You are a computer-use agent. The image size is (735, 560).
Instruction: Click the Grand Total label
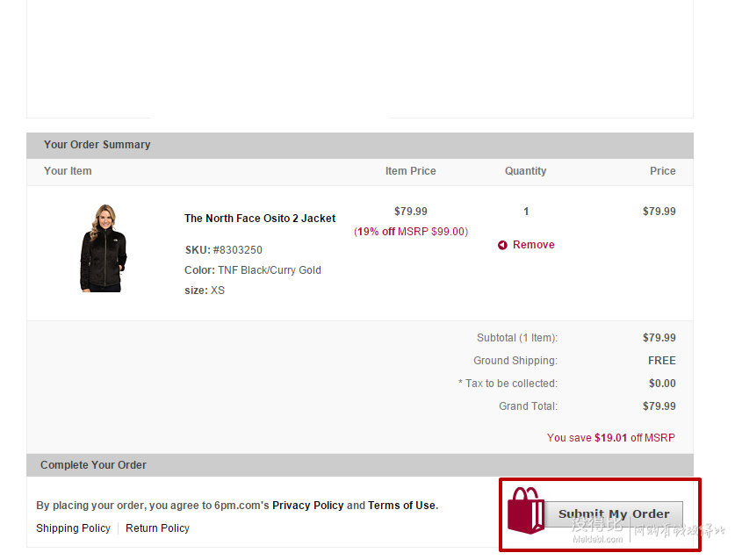tap(529, 406)
